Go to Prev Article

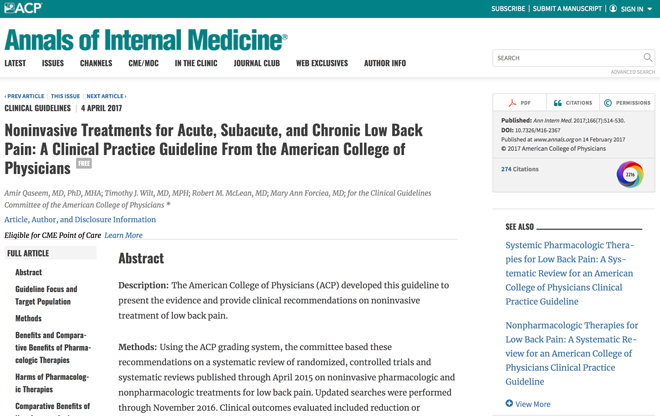point(24,96)
